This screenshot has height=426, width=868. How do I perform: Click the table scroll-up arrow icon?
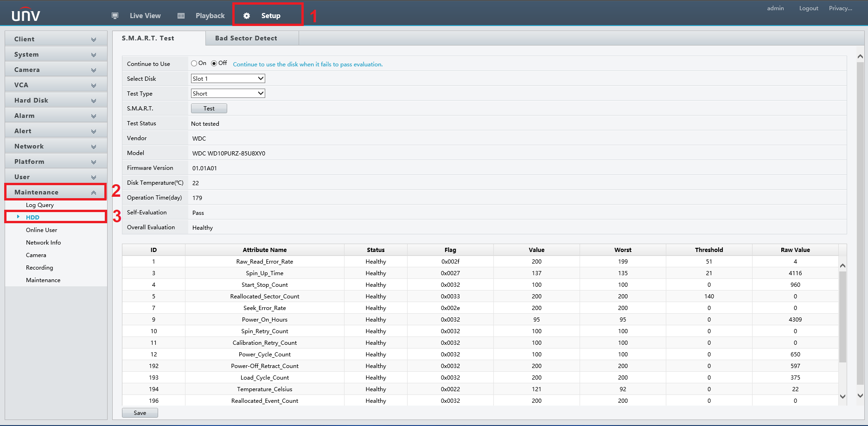pos(842,266)
